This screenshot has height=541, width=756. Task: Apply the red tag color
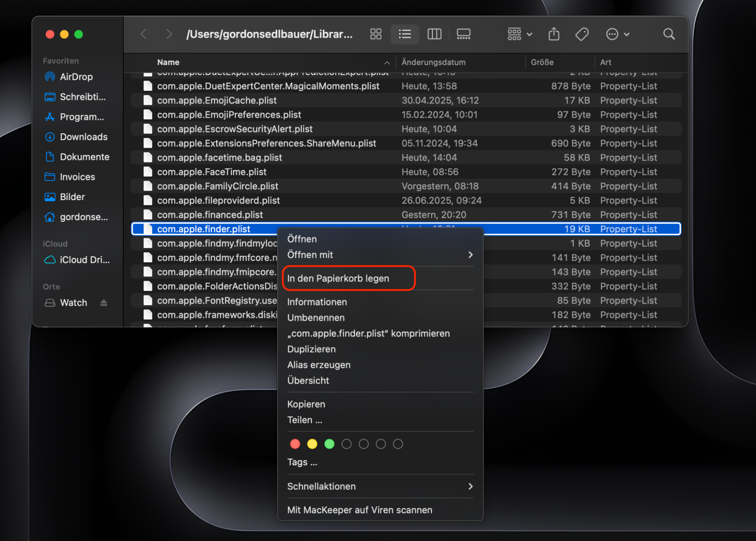click(x=295, y=444)
